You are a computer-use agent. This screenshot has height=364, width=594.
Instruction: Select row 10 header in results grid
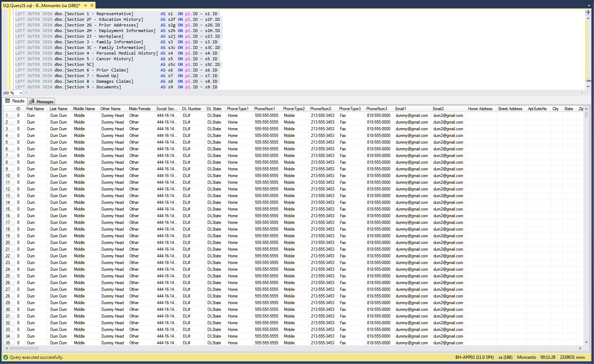(x=9, y=176)
